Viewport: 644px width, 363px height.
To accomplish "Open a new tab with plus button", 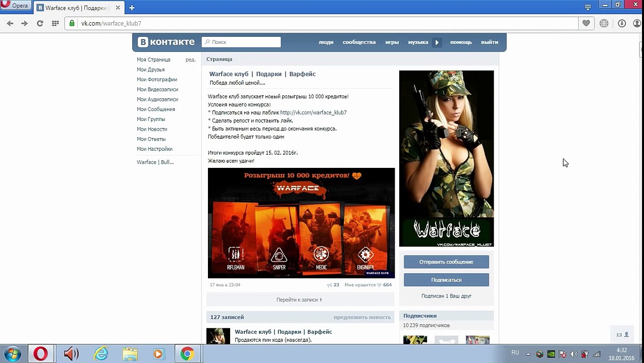I will pyautogui.click(x=132, y=8).
